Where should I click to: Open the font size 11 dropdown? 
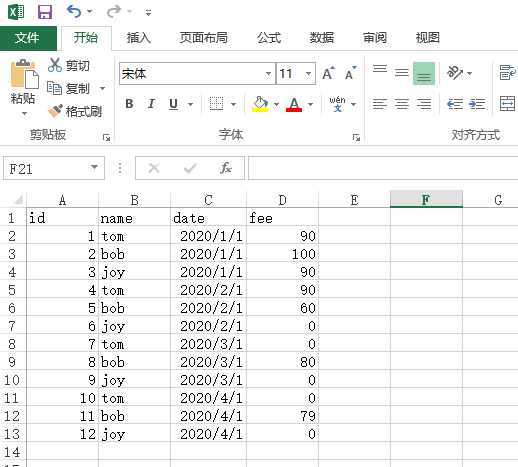308,74
